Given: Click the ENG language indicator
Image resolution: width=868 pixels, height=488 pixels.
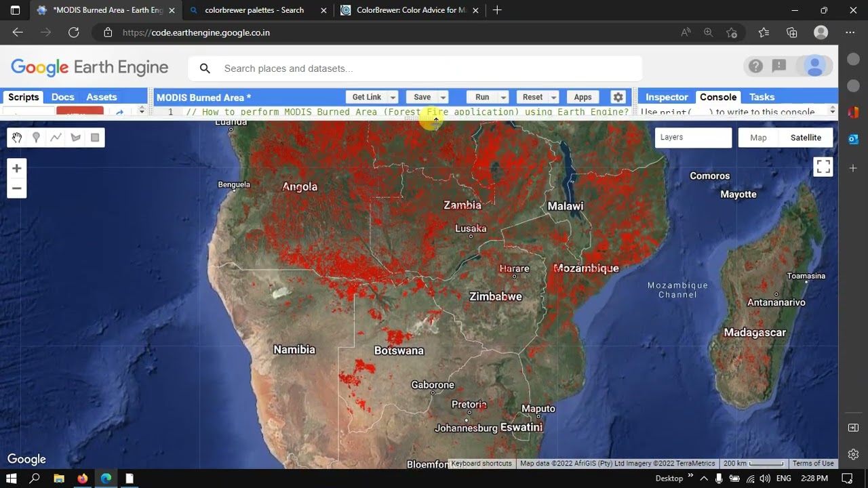Looking at the screenshot, I should click(783, 479).
